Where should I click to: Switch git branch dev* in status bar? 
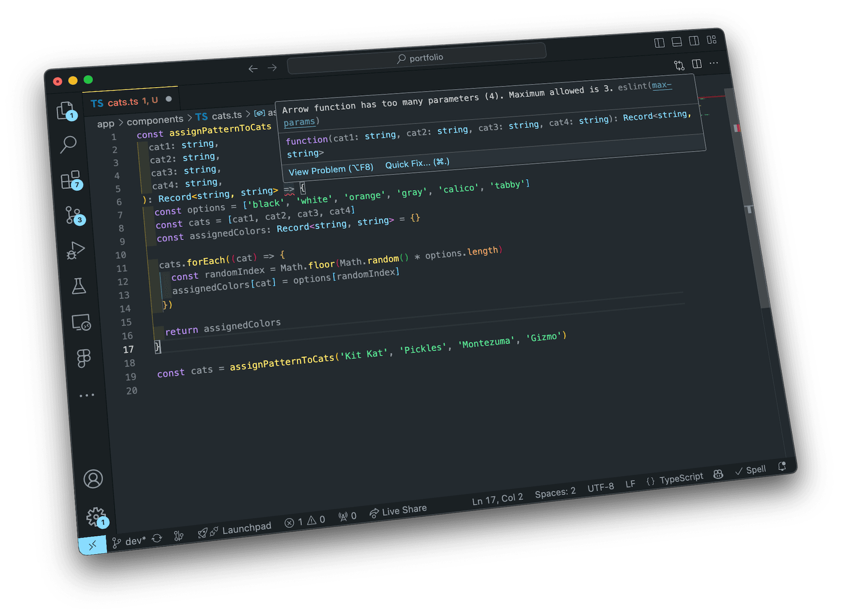click(x=128, y=541)
